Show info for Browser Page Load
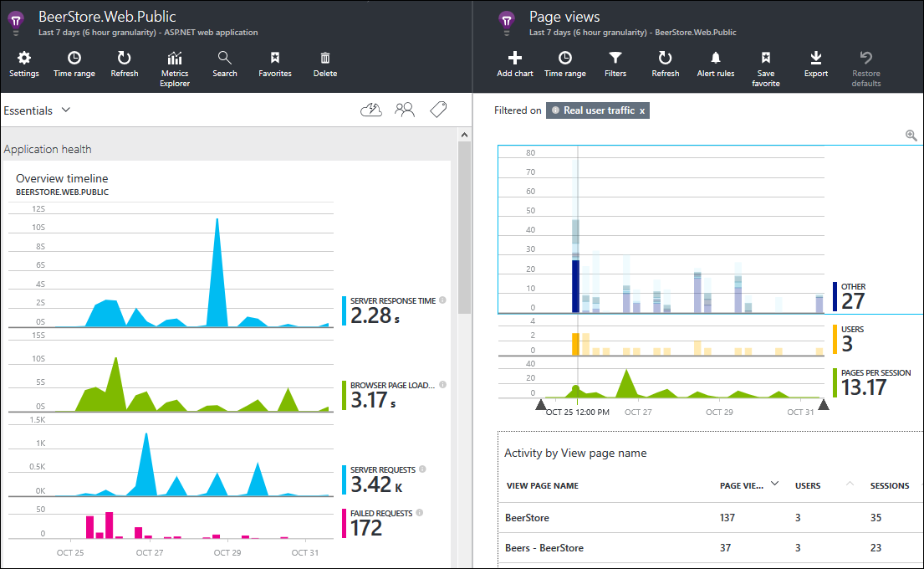Viewport: 924px width, 569px height. 442,384
